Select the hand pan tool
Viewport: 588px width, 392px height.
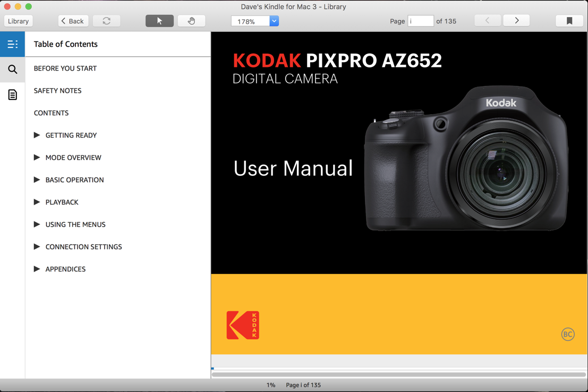191,21
